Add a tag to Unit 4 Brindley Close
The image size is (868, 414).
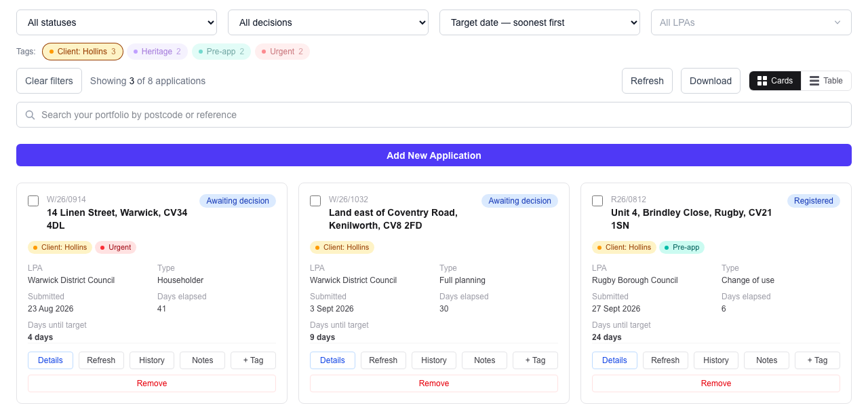click(x=817, y=360)
